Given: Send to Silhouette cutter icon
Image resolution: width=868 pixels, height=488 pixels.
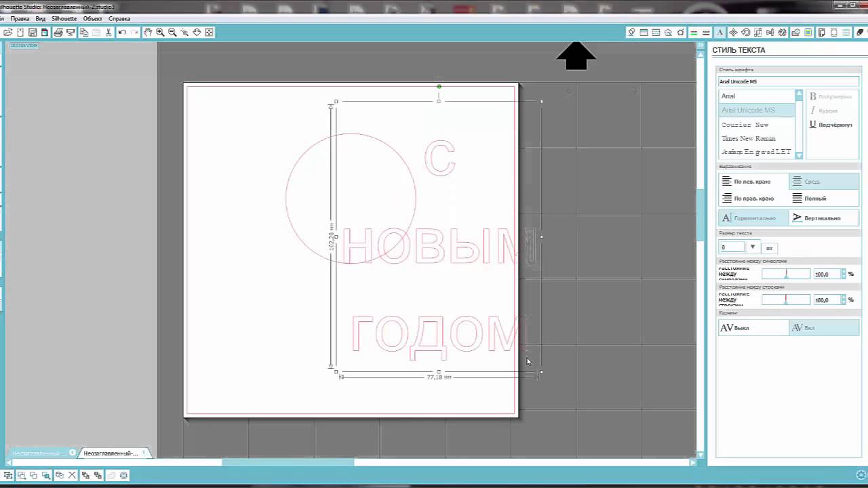Looking at the screenshot, I should tap(71, 33).
